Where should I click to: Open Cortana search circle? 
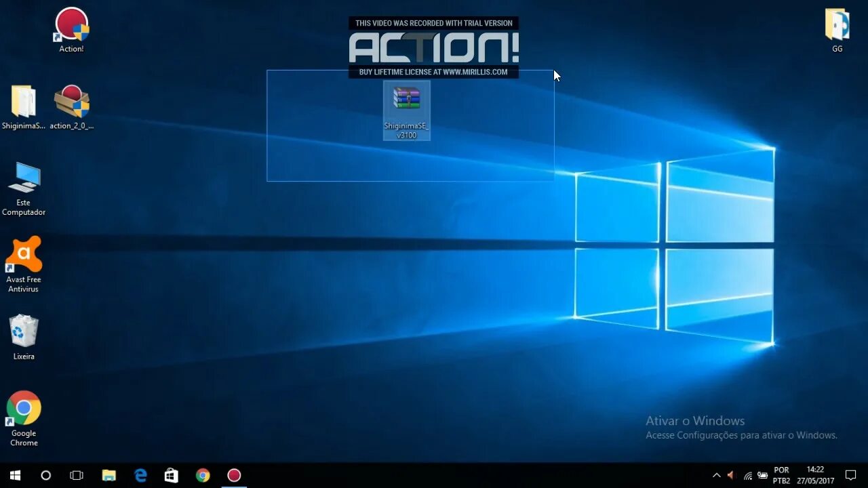[x=46, y=475]
